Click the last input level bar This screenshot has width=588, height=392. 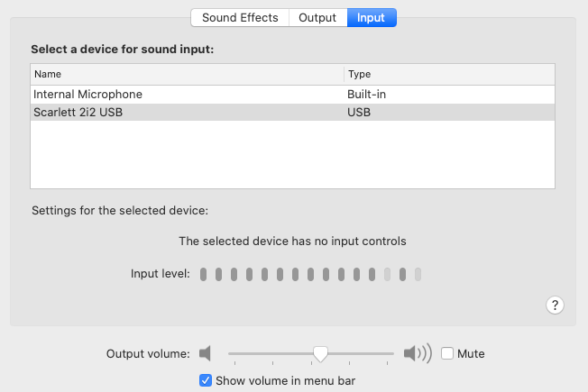pyautogui.click(x=418, y=274)
